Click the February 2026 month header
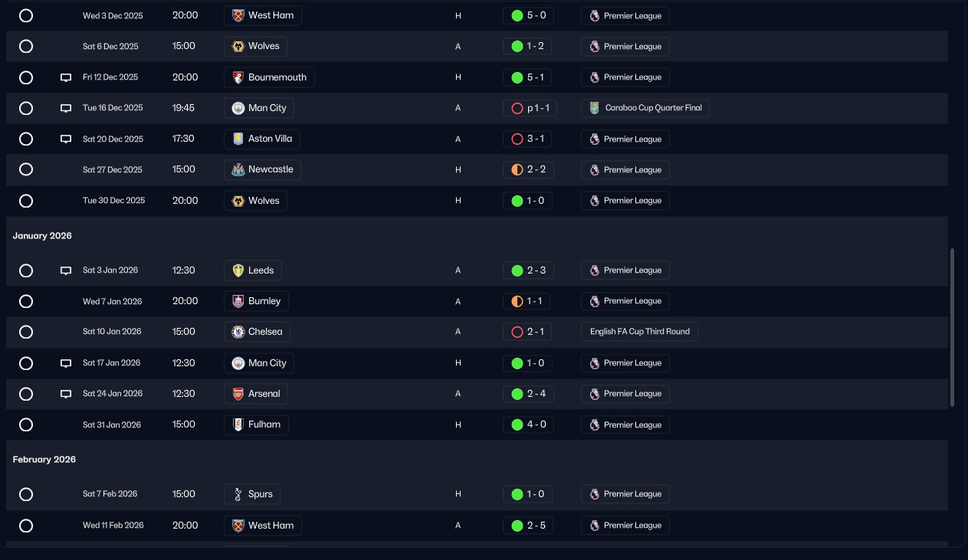The height and width of the screenshot is (560, 968). coord(44,460)
